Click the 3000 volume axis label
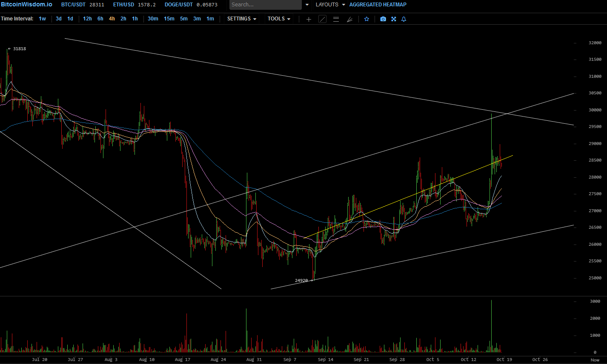The image size is (607, 364). (x=595, y=301)
